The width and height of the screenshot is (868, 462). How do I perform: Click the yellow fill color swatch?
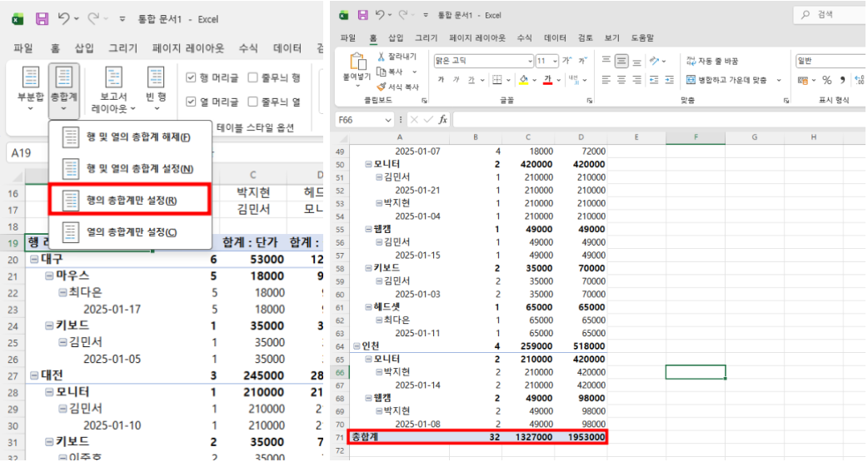pos(523,80)
